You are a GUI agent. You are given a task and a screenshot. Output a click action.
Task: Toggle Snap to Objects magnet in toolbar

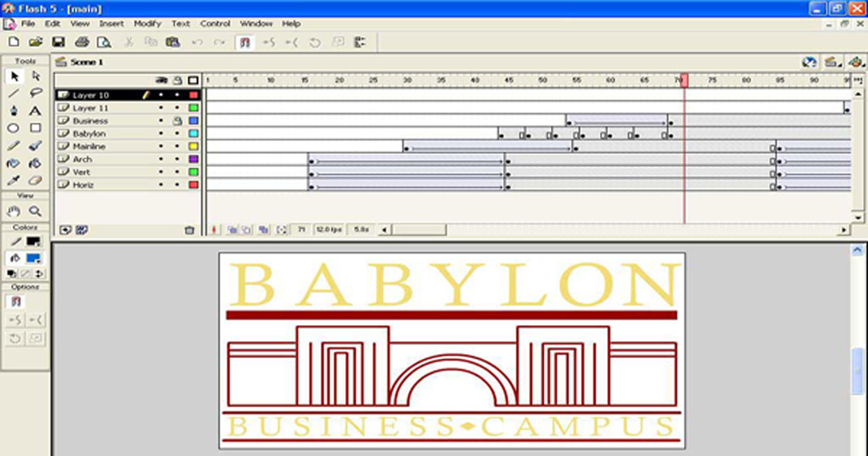click(x=244, y=42)
